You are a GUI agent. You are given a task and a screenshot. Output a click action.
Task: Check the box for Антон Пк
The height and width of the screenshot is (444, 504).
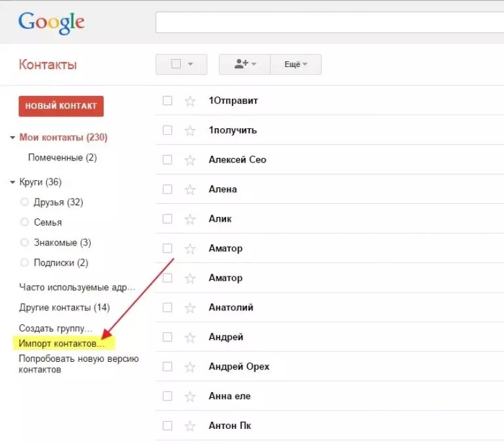(168, 426)
